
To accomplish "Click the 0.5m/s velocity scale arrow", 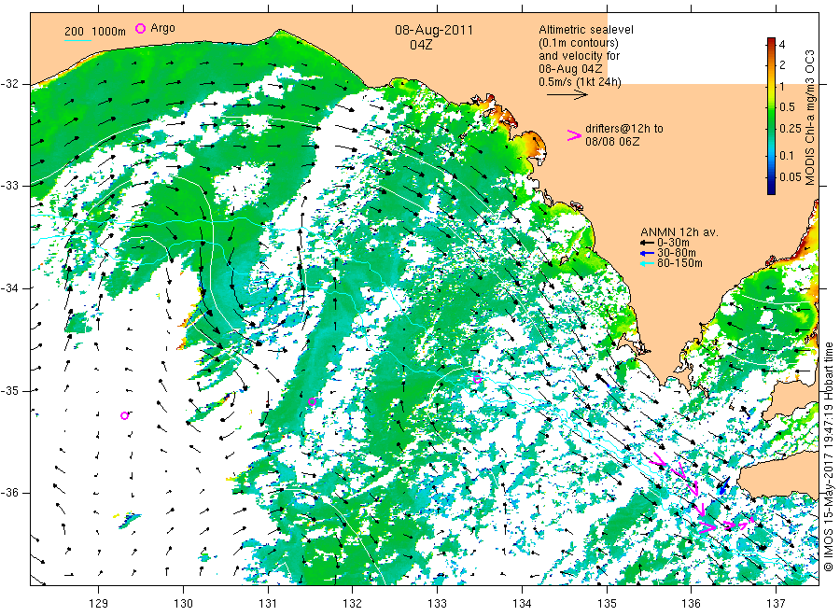I will point(567,95).
